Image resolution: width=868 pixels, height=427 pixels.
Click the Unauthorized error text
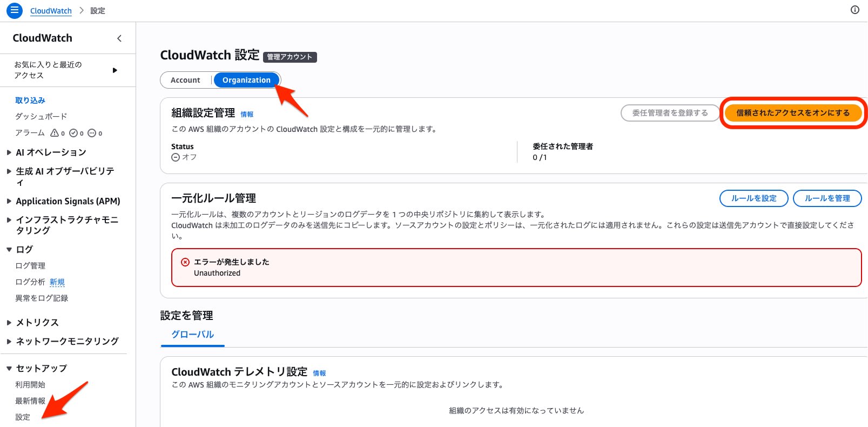point(217,273)
